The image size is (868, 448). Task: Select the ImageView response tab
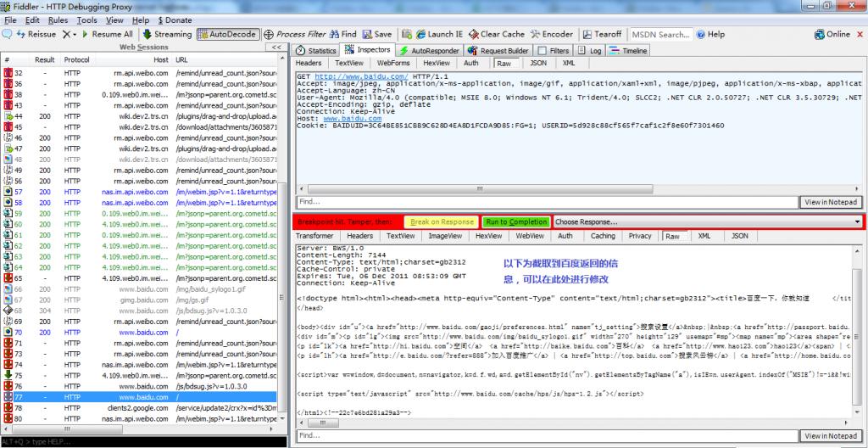pos(445,236)
